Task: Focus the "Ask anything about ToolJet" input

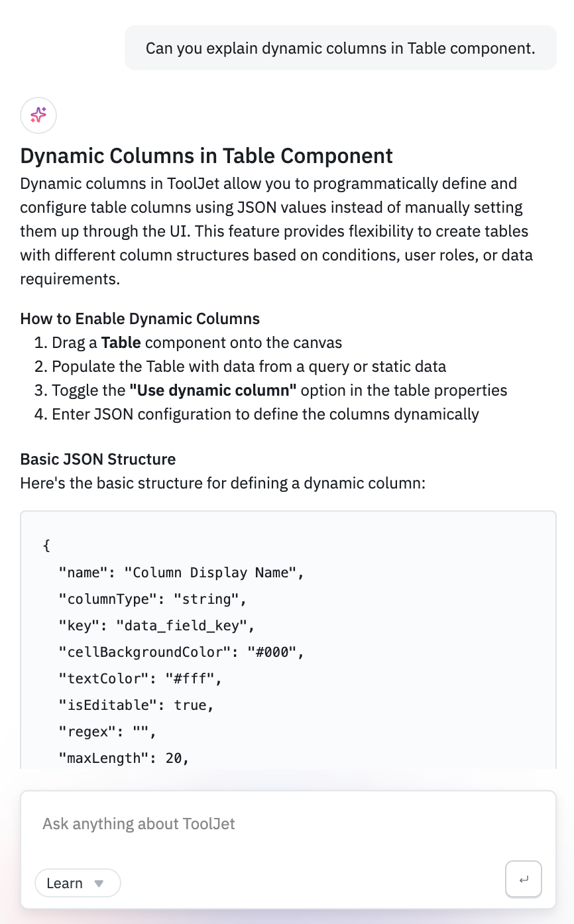Action: [265, 824]
